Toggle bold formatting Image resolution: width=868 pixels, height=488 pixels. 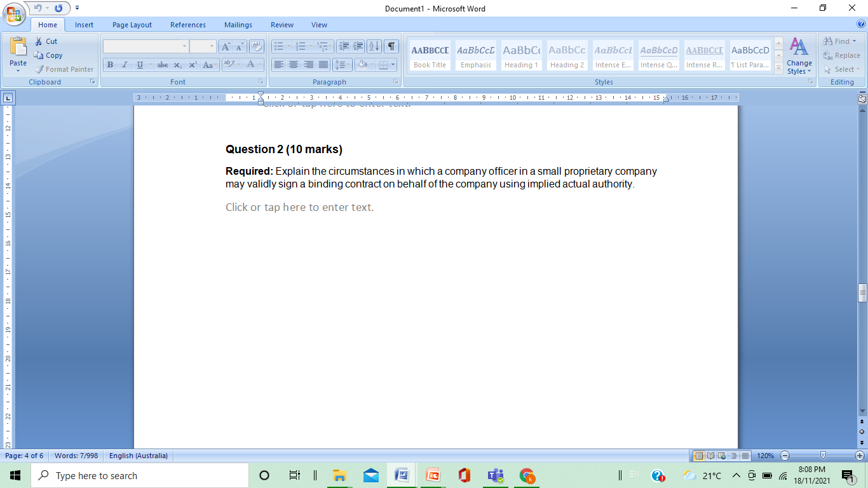tap(109, 64)
